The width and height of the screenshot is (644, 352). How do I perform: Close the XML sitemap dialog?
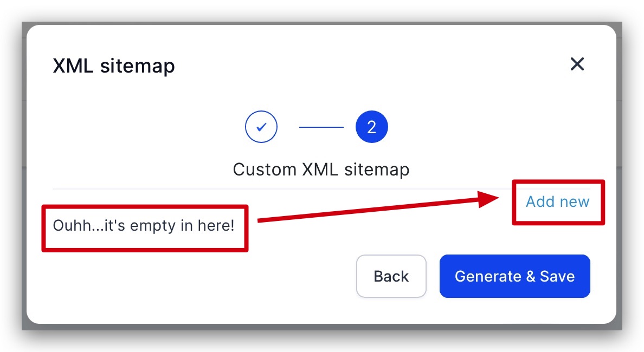(x=577, y=64)
